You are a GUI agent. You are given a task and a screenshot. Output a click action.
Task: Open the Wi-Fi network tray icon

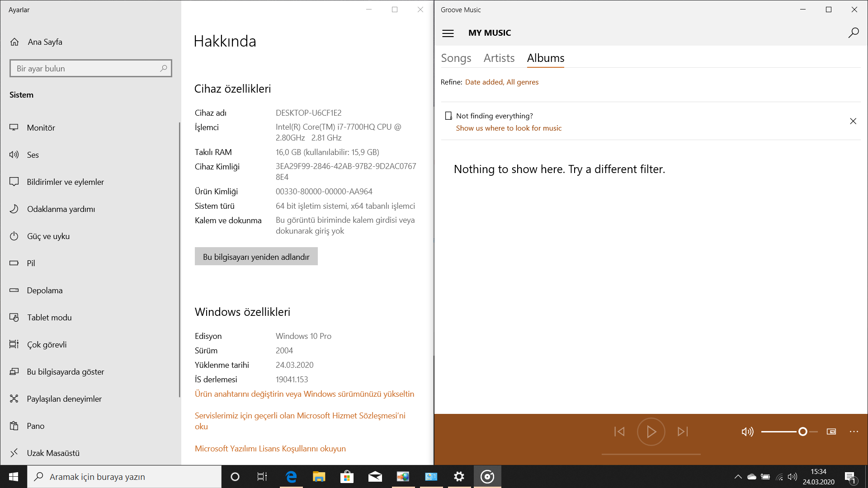[x=779, y=476]
